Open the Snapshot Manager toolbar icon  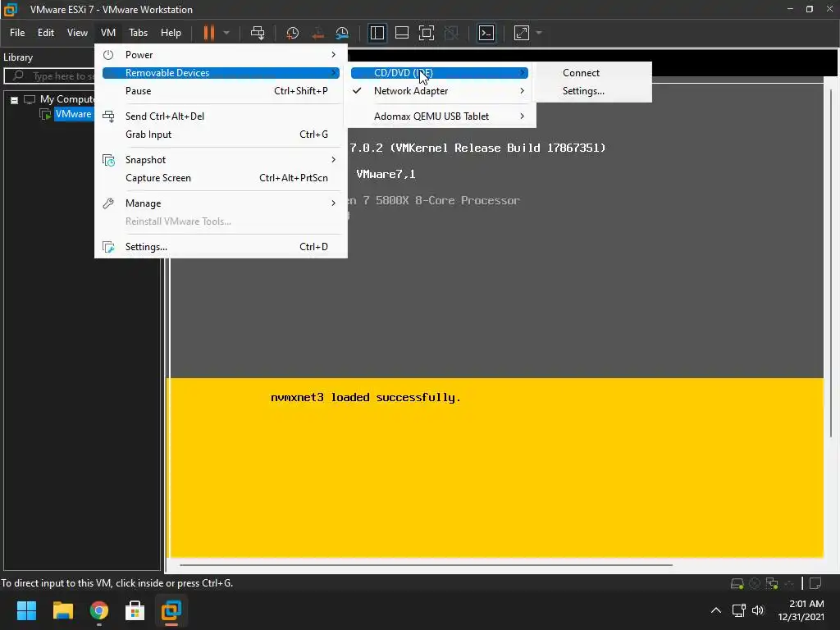342,33
